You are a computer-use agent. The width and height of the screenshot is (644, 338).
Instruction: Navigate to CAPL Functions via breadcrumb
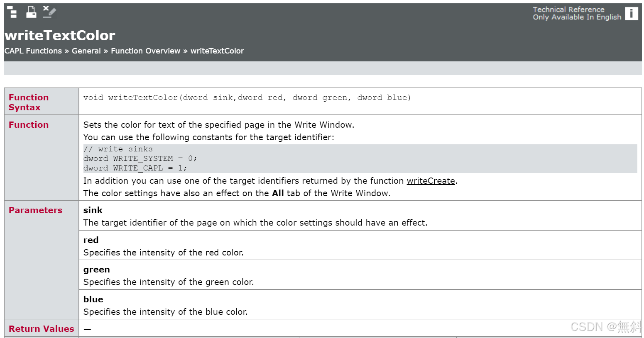[x=33, y=51]
